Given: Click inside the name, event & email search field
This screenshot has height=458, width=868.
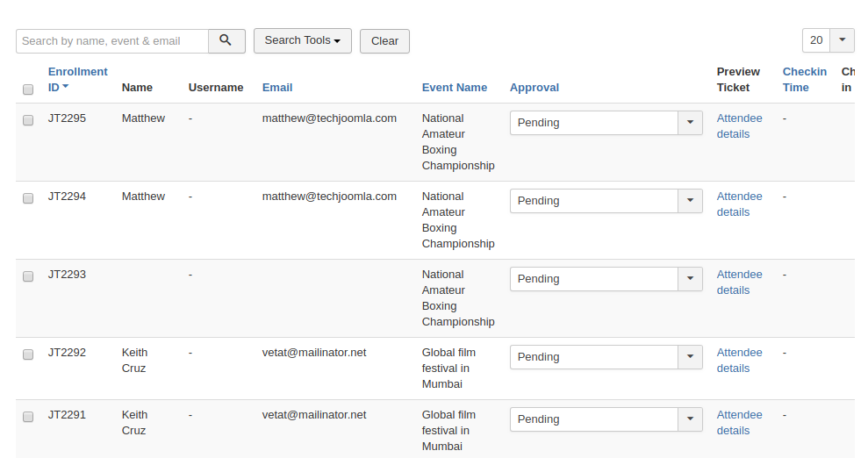Looking at the screenshot, I should coord(112,41).
